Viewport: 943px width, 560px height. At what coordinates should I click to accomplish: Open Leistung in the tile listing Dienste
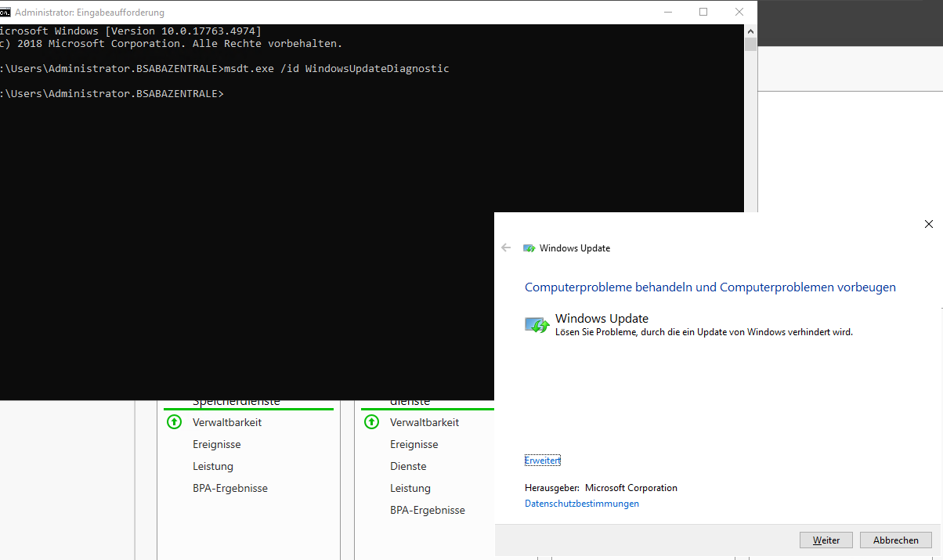[x=410, y=488]
